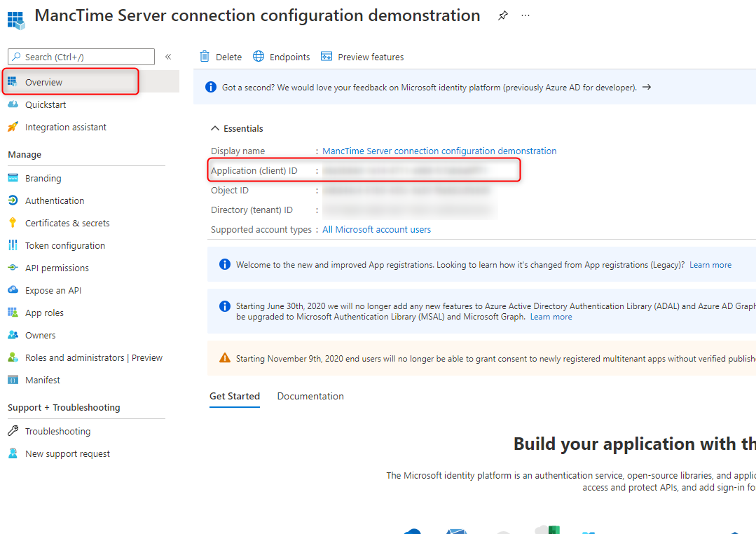
Task: Select Quickstart in the sidebar
Action: [46, 105]
